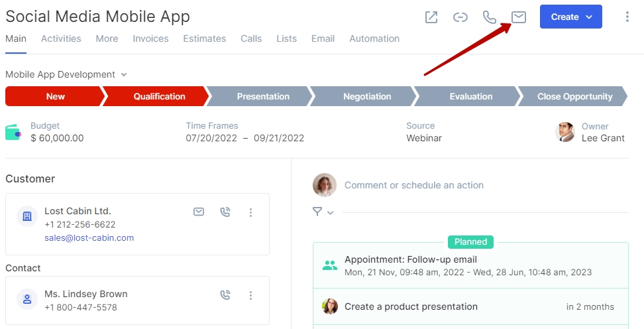644x329 pixels.
Task: Click the +1 800-447-5578 phone number
Action: click(x=81, y=308)
